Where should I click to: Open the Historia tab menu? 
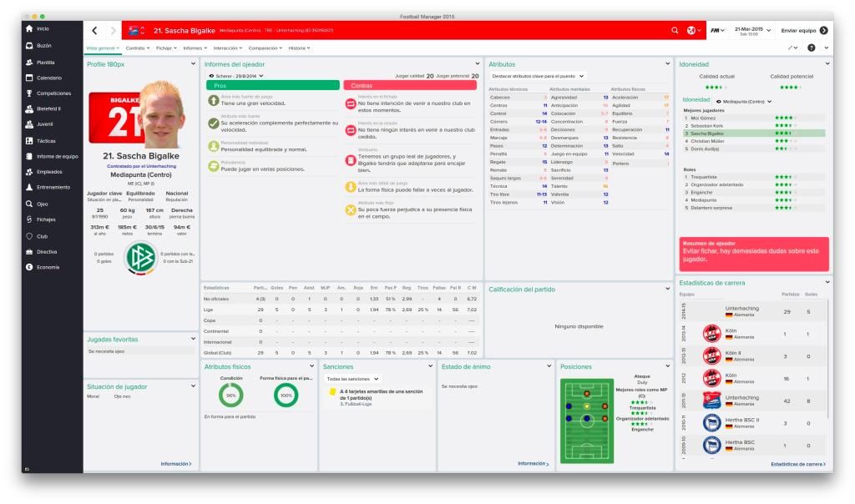pos(300,48)
